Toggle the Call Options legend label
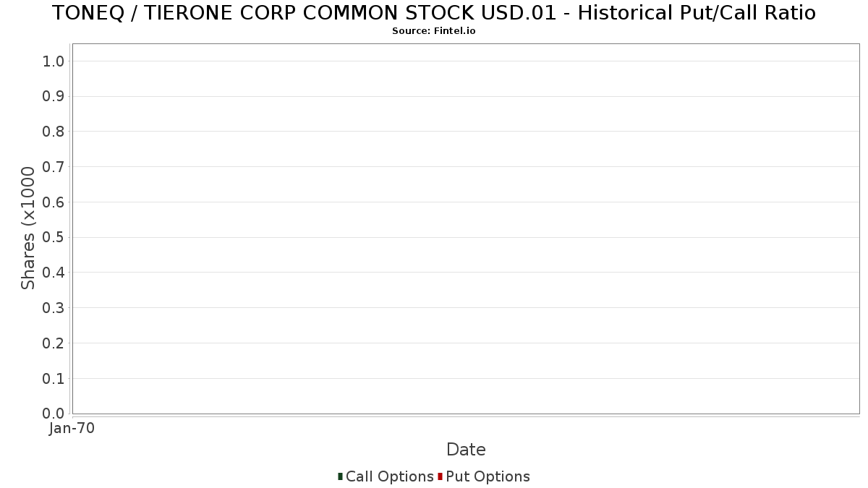This screenshot has height=488, width=868. [389, 476]
